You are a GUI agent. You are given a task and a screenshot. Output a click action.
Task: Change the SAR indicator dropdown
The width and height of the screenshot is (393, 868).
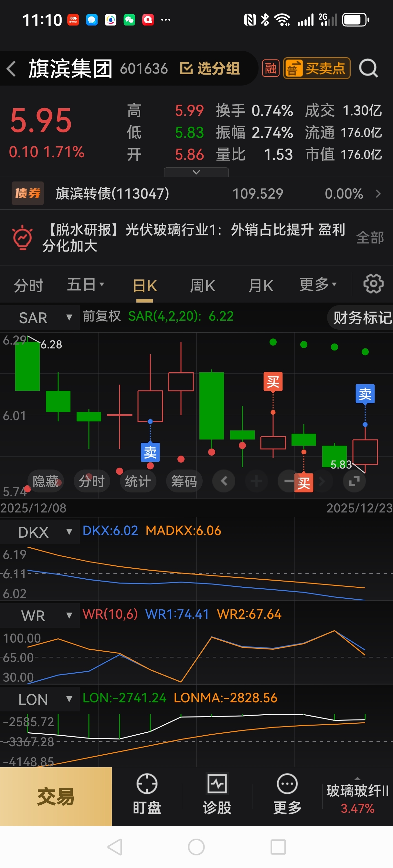pyautogui.click(x=40, y=317)
